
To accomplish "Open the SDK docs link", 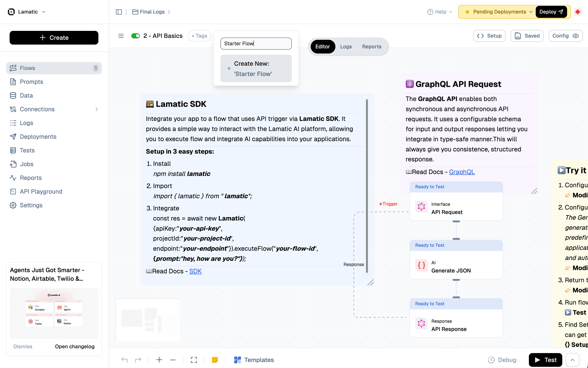I will tap(195, 271).
